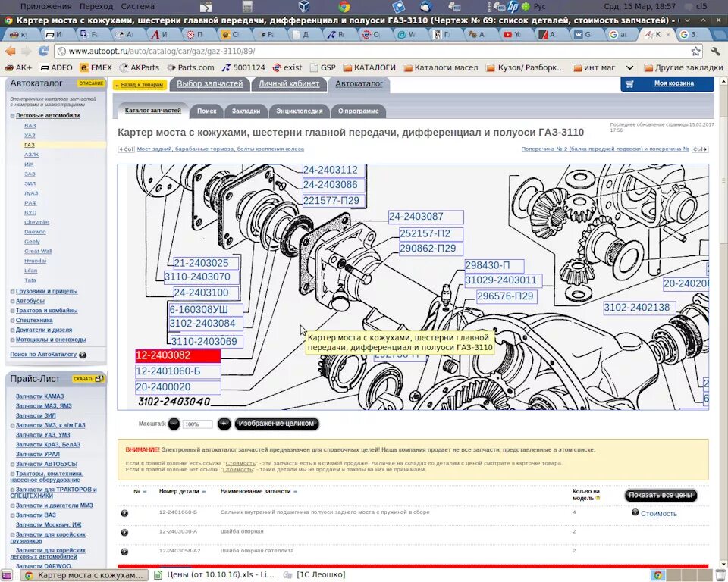Image resolution: width=728 pixels, height=582 pixels.
Task: Open the Цены xls taskbar window
Action: coord(215,575)
